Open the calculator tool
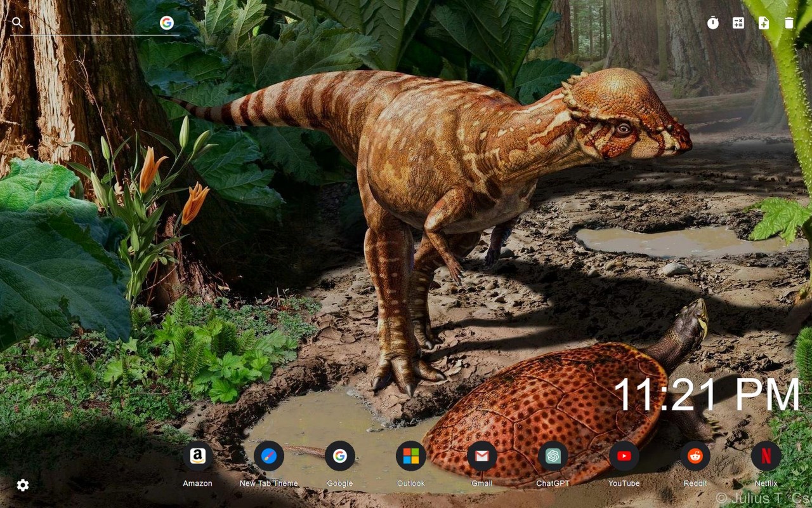Viewport: 812px width, 508px height. pos(738,23)
